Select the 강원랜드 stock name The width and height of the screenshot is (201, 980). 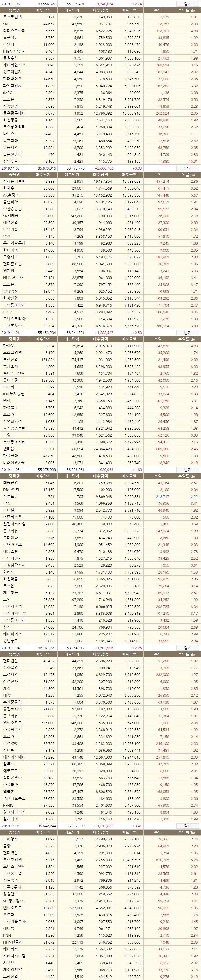[x=11, y=894]
